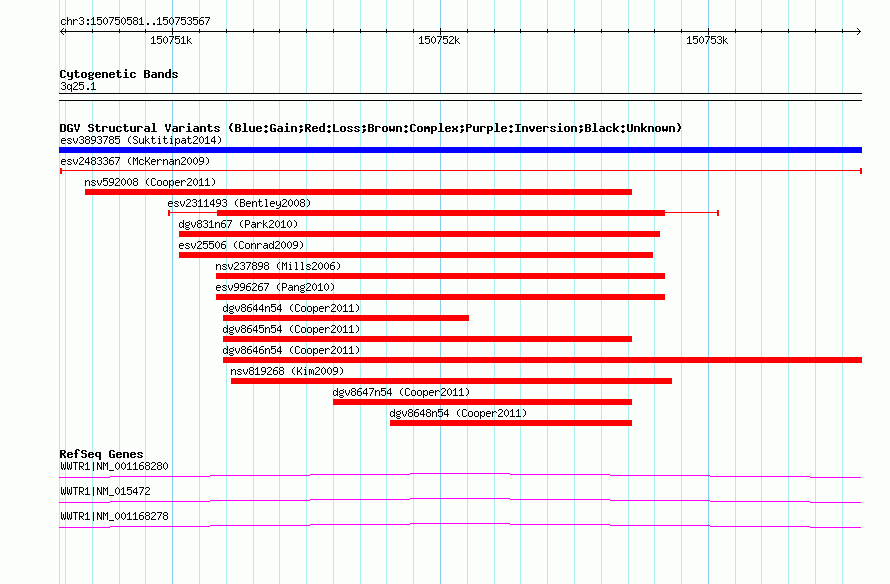Open WWTR1|NM_001168280 gene label
890x584 pixels.
pyautogui.click(x=114, y=467)
